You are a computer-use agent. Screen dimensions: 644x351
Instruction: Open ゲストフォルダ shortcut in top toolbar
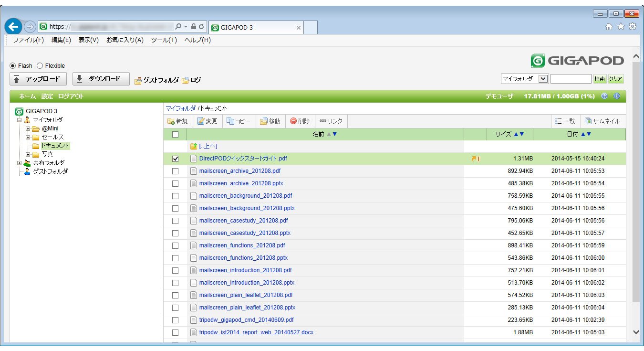coord(156,80)
